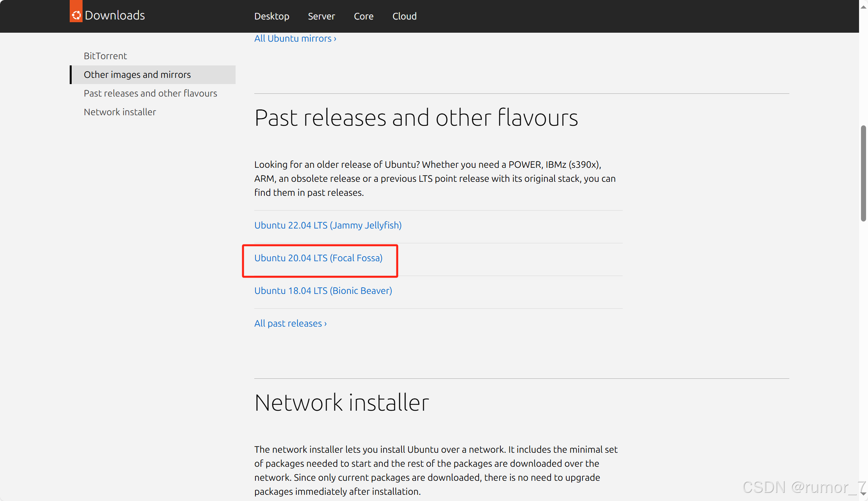Open the Cloud menu item

click(x=404, y=16)
